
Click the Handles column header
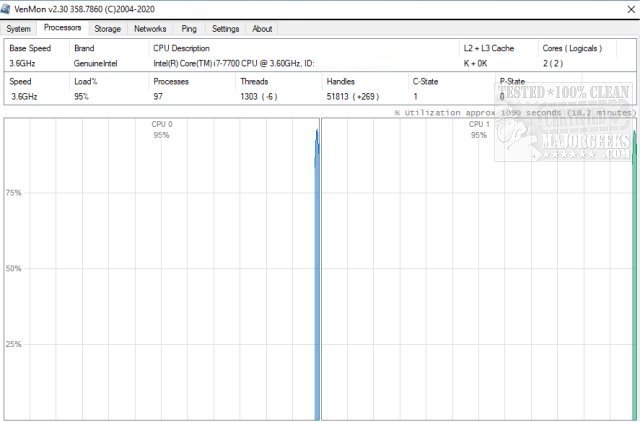point(340,82)
